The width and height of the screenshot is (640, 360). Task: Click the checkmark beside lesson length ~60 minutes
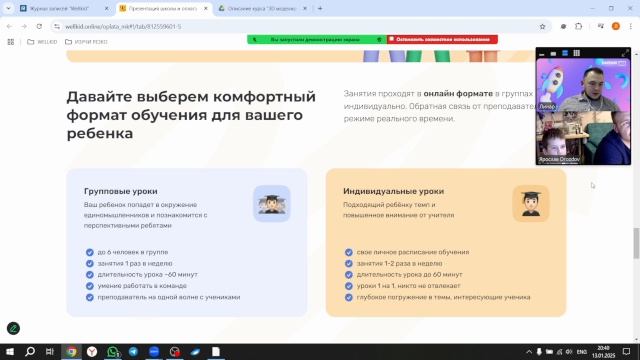[x=90, y=275]
